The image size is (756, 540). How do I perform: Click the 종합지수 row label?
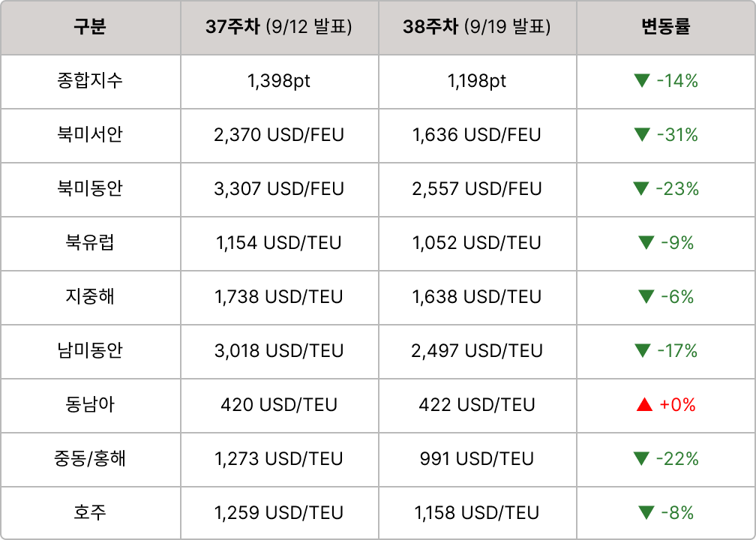(90, 81)
